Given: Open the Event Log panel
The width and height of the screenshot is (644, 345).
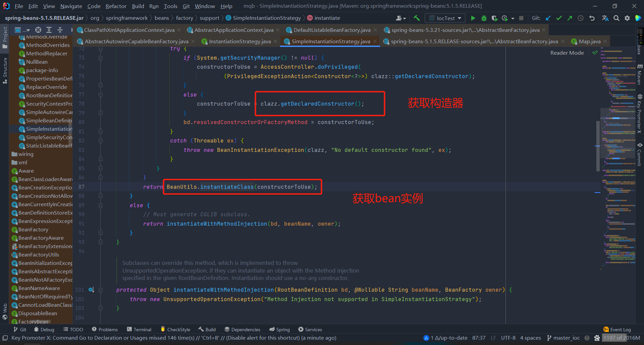Looking at the screenshot, I should [617, 330].
